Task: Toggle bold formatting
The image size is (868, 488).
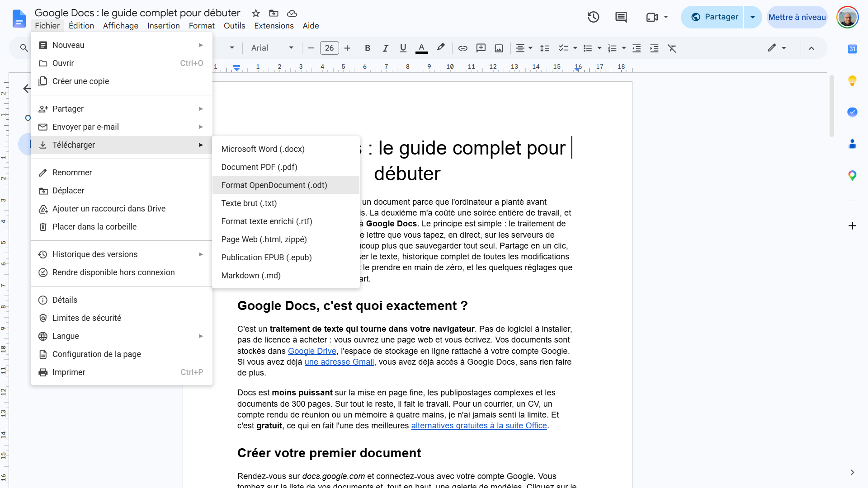Action: coord(368,48)
